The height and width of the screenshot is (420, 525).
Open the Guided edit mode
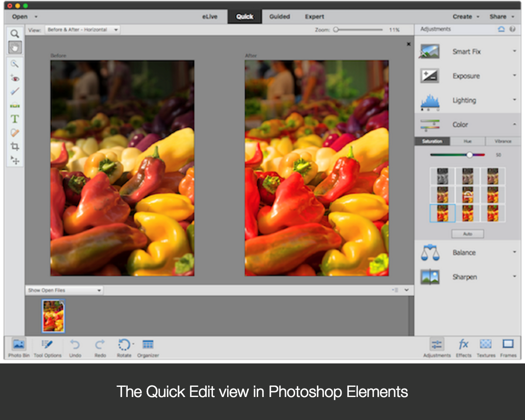point(279,16)
